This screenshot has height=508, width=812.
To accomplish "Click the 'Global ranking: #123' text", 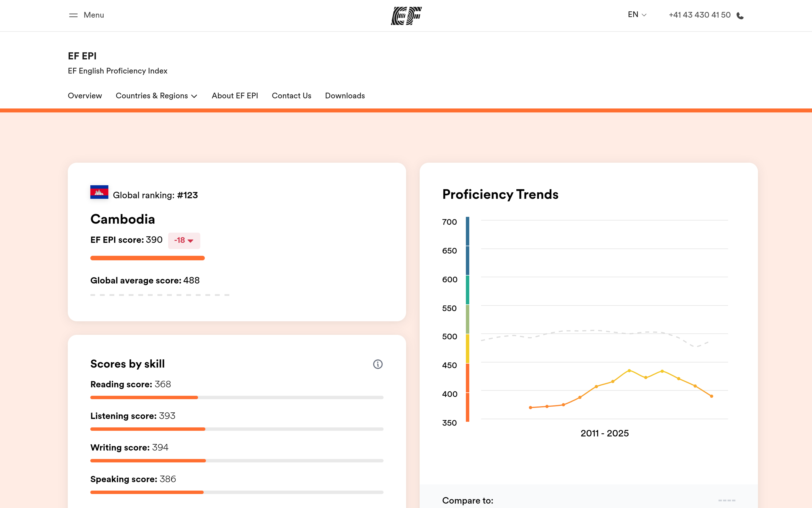I will click(155, 195).
